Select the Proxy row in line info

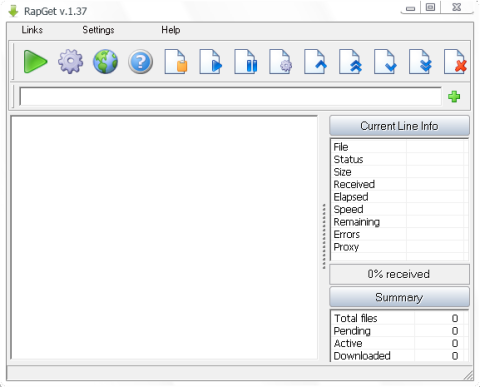point(399,247)
